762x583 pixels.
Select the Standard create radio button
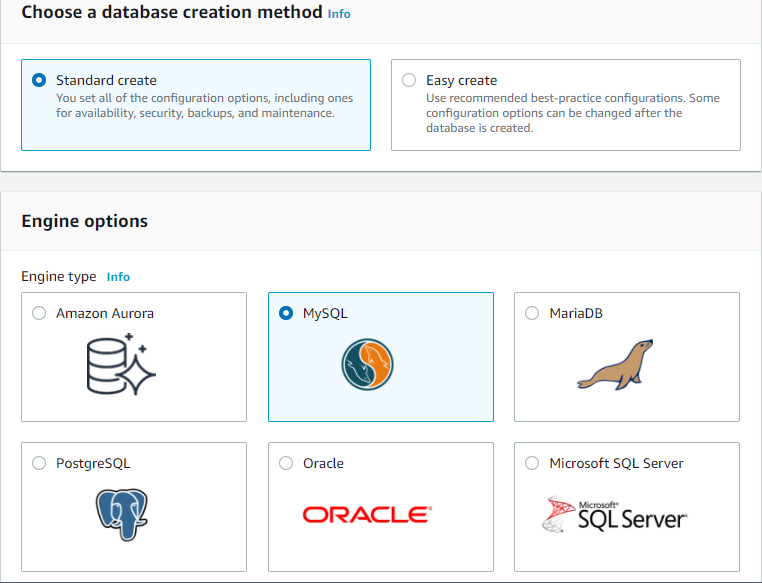click(x=39, y=80)
